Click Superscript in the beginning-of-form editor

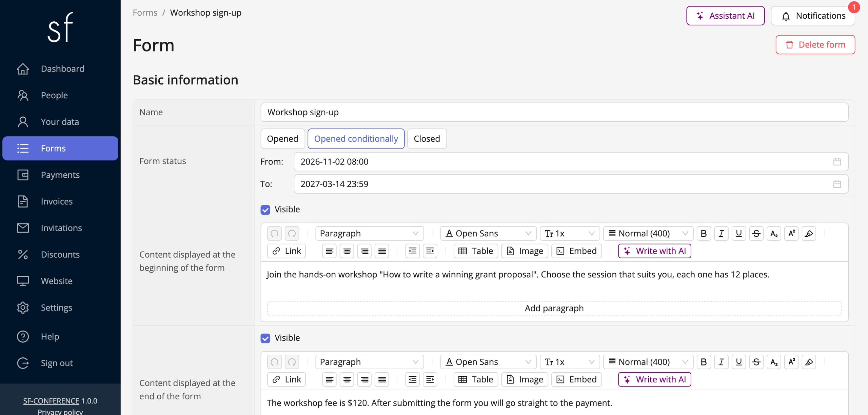791,233
